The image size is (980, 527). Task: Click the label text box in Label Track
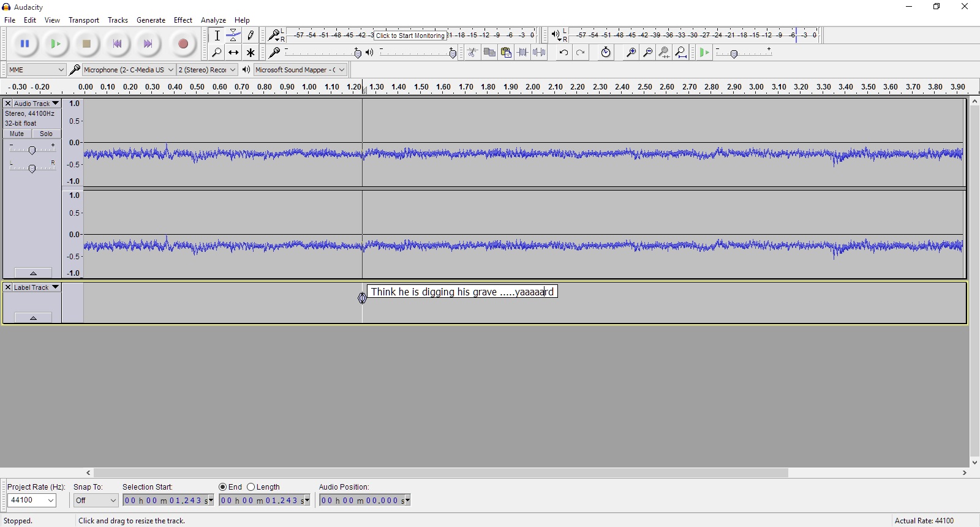462,292
